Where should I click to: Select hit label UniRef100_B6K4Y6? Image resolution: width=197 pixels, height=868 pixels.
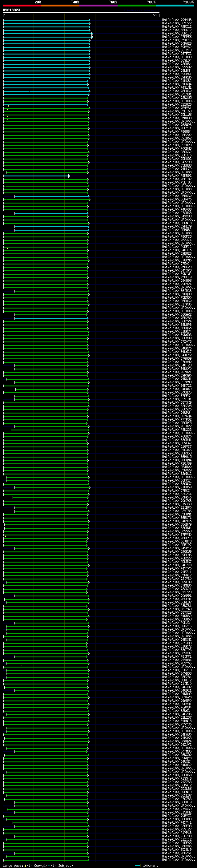177,199
